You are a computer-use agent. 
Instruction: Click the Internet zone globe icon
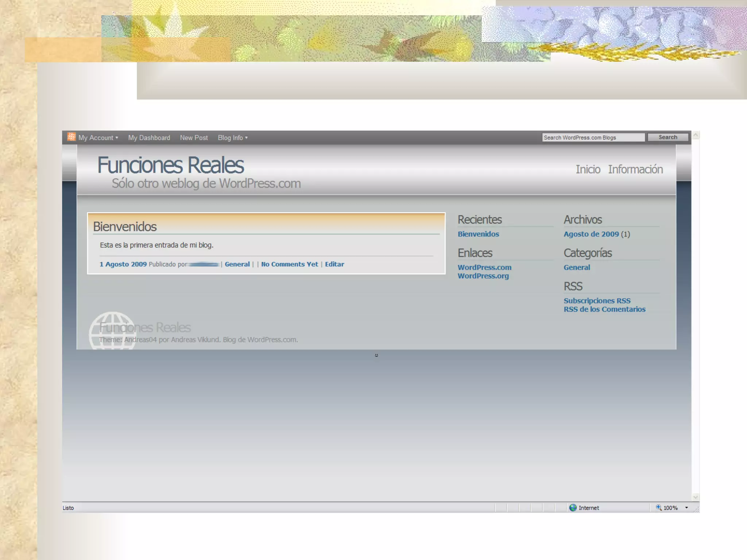pyautogui.click(x=573, y=507)
